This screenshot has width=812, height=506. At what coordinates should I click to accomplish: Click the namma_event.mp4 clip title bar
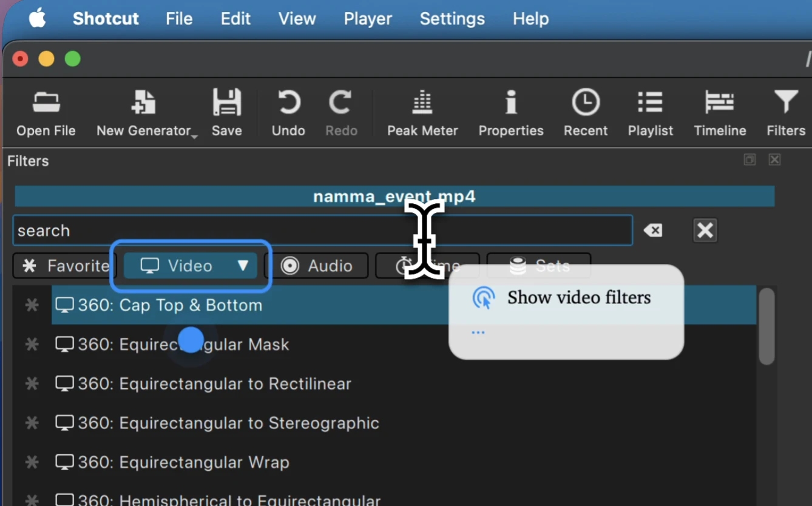click(394, 197)
